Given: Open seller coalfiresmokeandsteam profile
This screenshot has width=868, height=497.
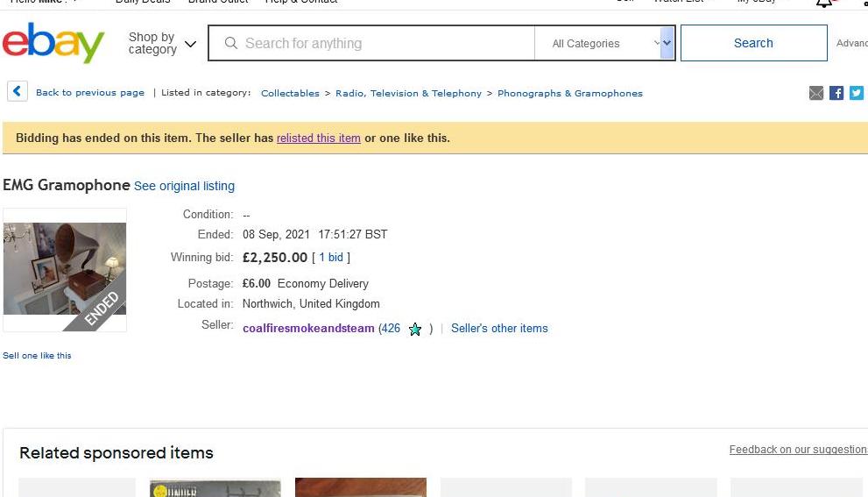Looking at the screenshot, I should pyautogui.click(x=308, y=329).
